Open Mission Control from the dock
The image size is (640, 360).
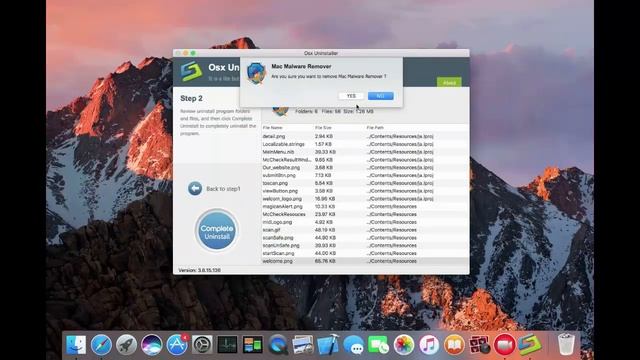point(253,345)
